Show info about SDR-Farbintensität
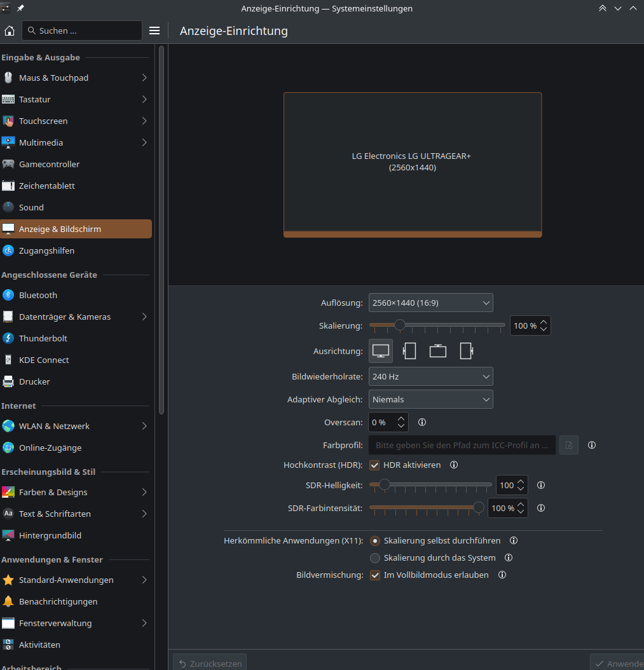This screenshot has width=644, height=670. tap(540, 508)
